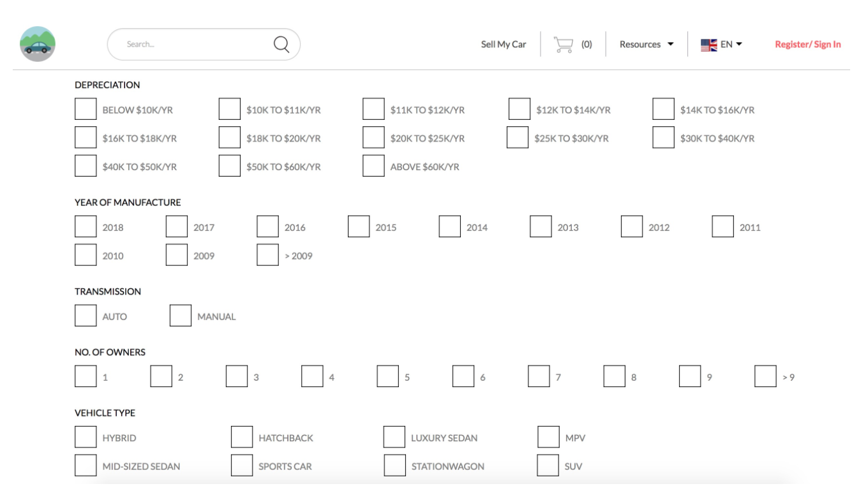The image size is (868, 491).
Task: Open the shopping cart icon
Action: [564, 44]
